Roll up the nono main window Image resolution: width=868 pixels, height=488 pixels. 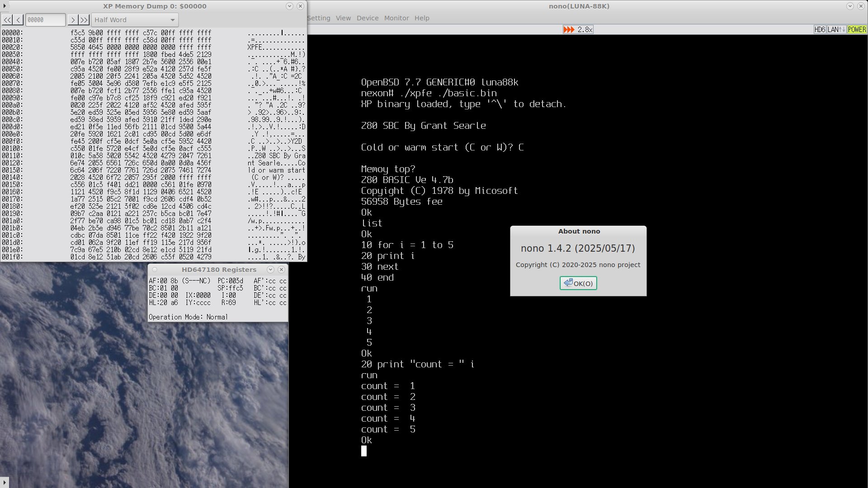tap(850, 6)
